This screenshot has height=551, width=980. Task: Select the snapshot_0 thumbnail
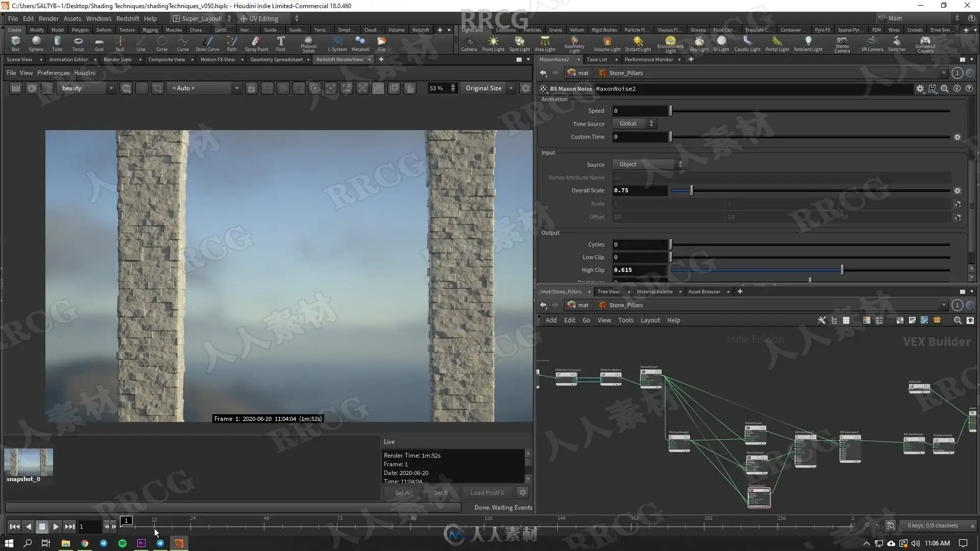28,462
